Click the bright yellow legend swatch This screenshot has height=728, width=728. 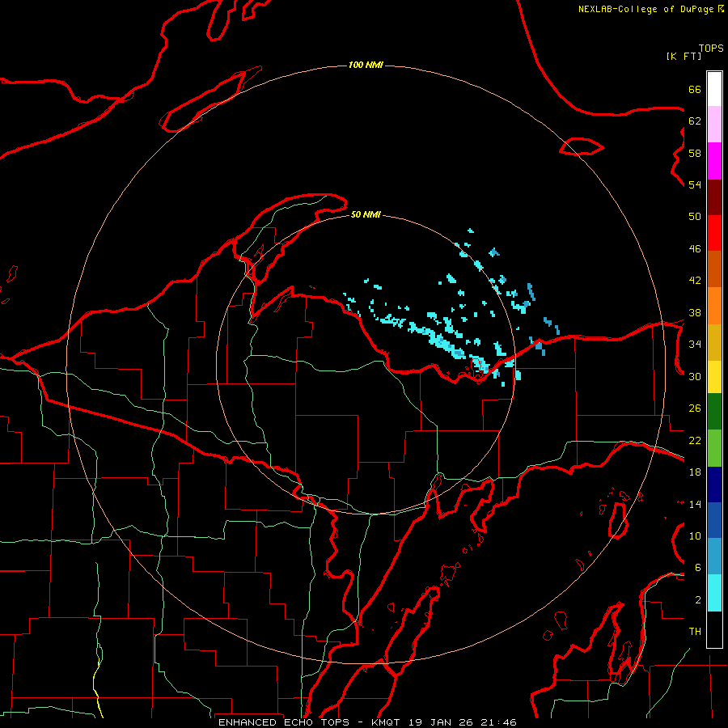[714, 377]
